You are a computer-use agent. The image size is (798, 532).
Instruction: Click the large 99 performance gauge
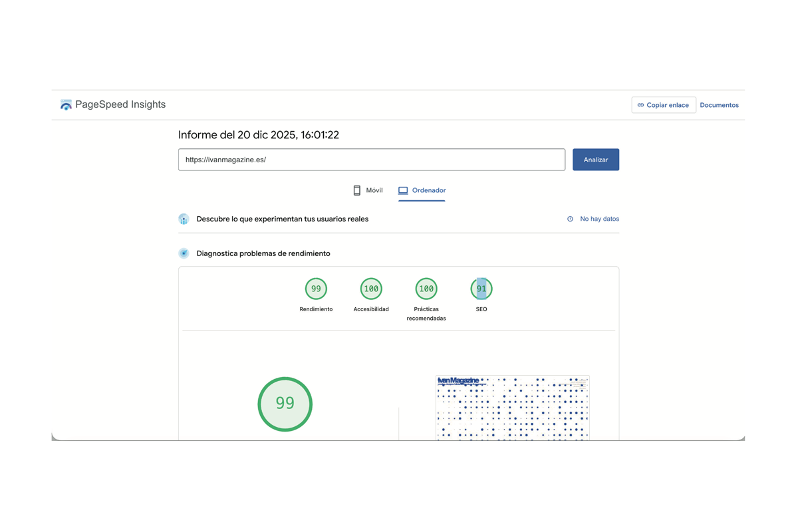click(x=285, y=404)
